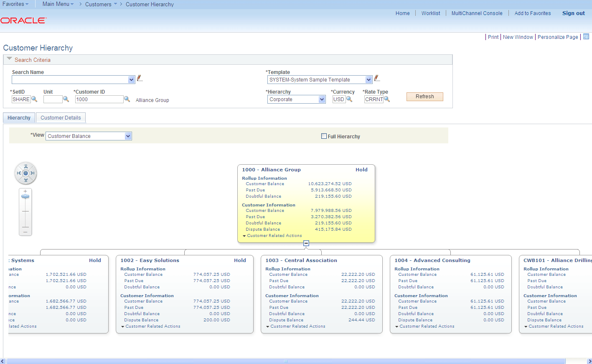Click the Refresh button
The width and height of the screenshot is (592, 364).
[424, 97]
